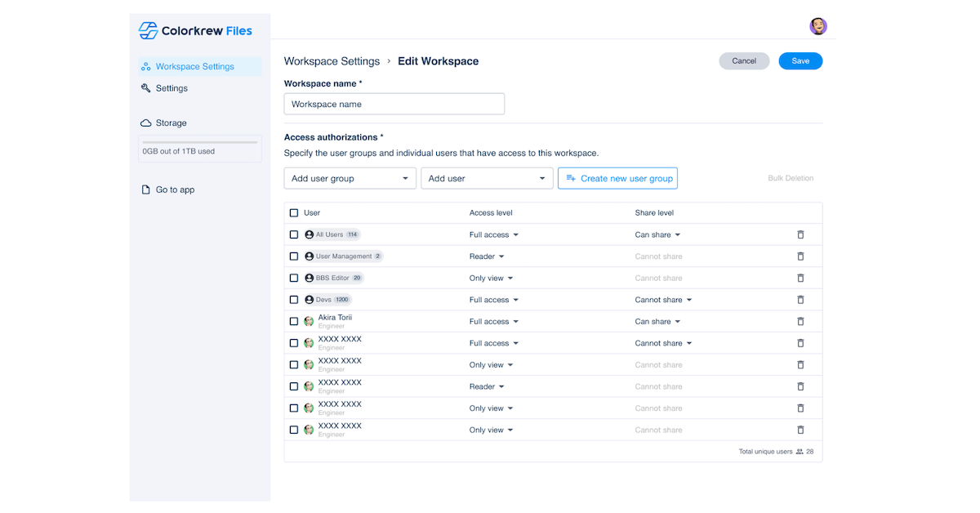Viewport: 980px width, 513px height.
Task: Click the Workspace name text field
Action: [394, 104]
